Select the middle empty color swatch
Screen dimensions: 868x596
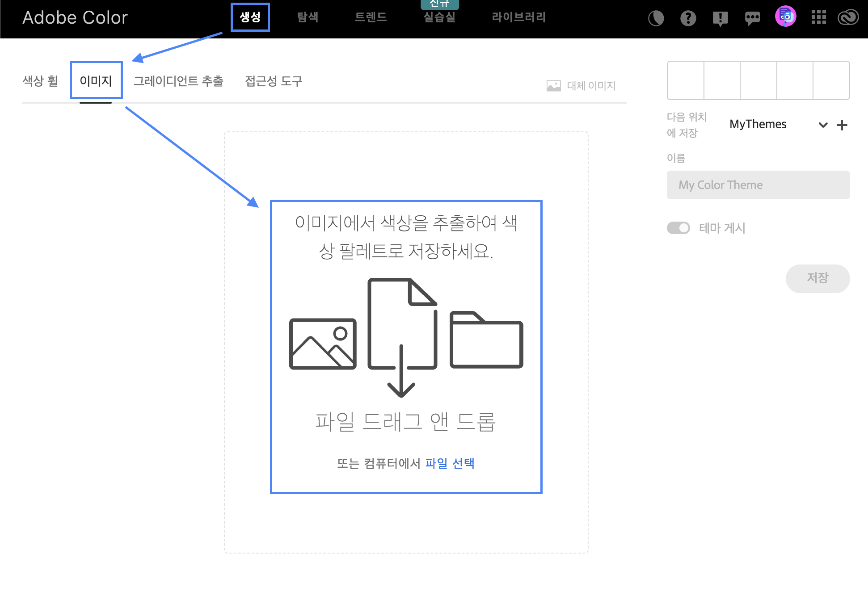pyautogui.click(x=758, y=80)
